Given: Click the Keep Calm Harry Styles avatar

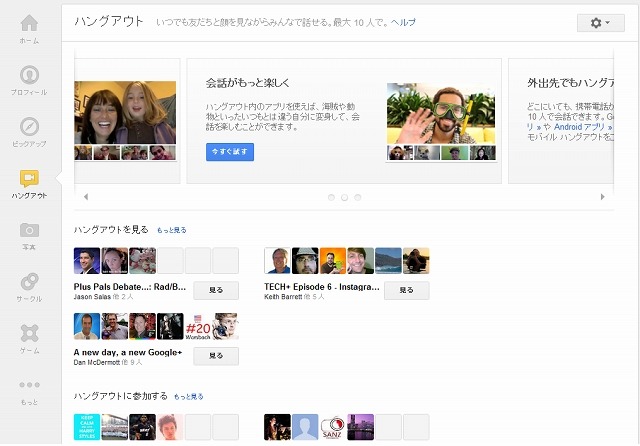Looking at the screenshot, I should (x=87, y=427).
